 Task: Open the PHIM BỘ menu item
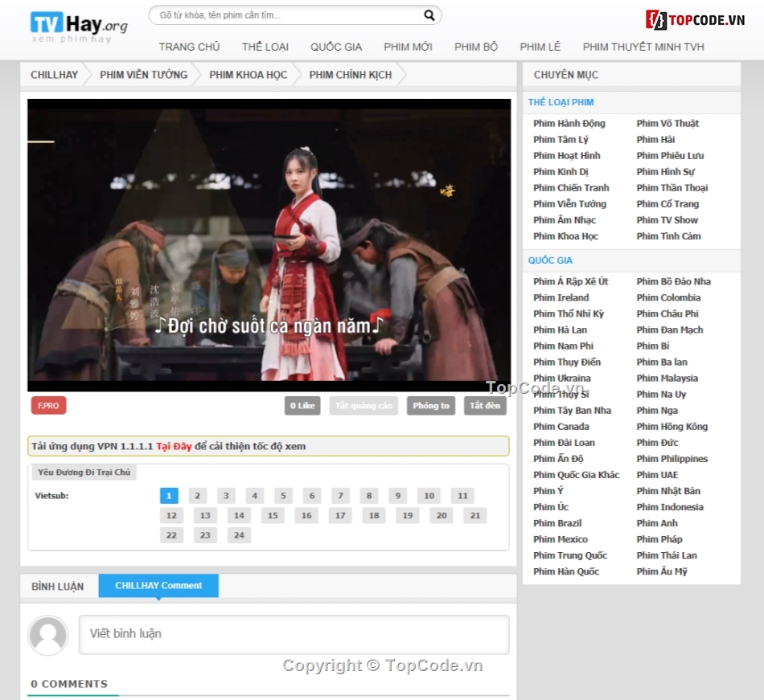(475, 47)
